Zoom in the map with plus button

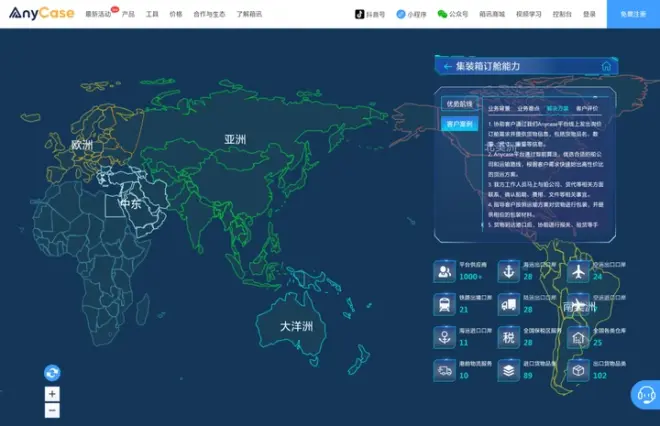click(52, 394)
